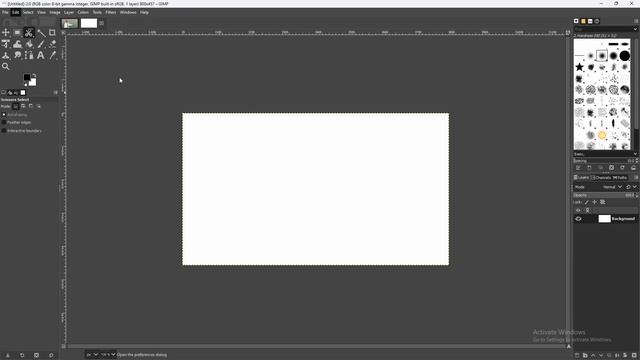The width and height of the screenshot is (640, 360).
Task: Open the Layers panel configuration menu button
Action: (x=636, y=178)
